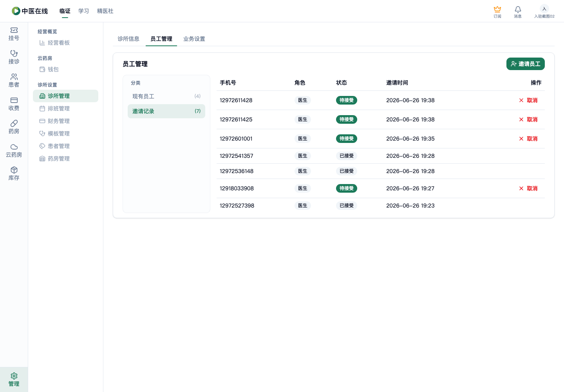Viewport: 564px width, 392px height.
Task: Click 待接受 status of 12918033908
Action: coord(347,188)
